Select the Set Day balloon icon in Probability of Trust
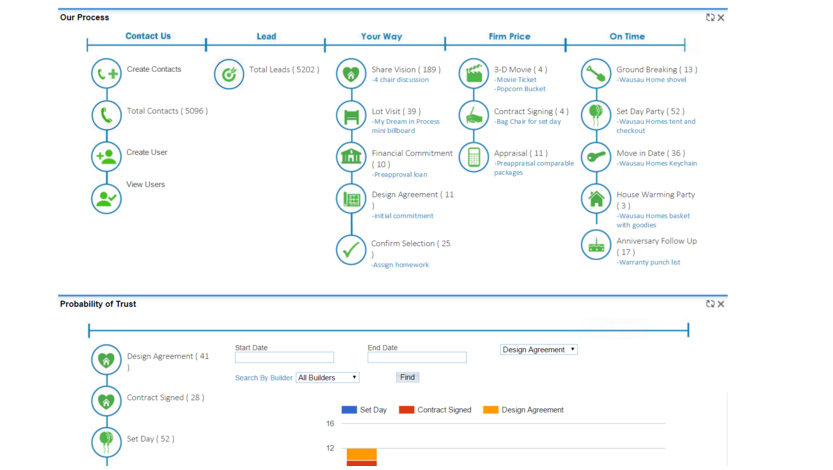Viewport: 833px width, 470px height. point(106,442)
